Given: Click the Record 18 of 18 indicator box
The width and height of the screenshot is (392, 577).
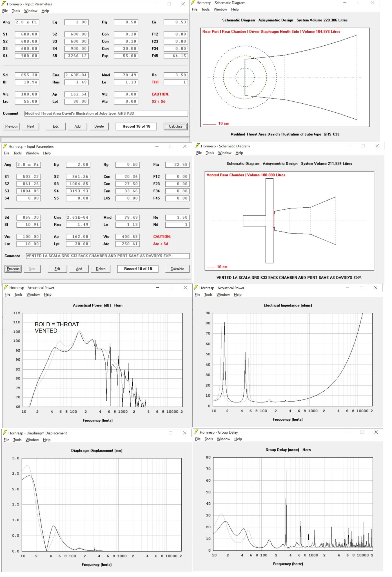Looking at the screenshot, I should coord(138,269).
